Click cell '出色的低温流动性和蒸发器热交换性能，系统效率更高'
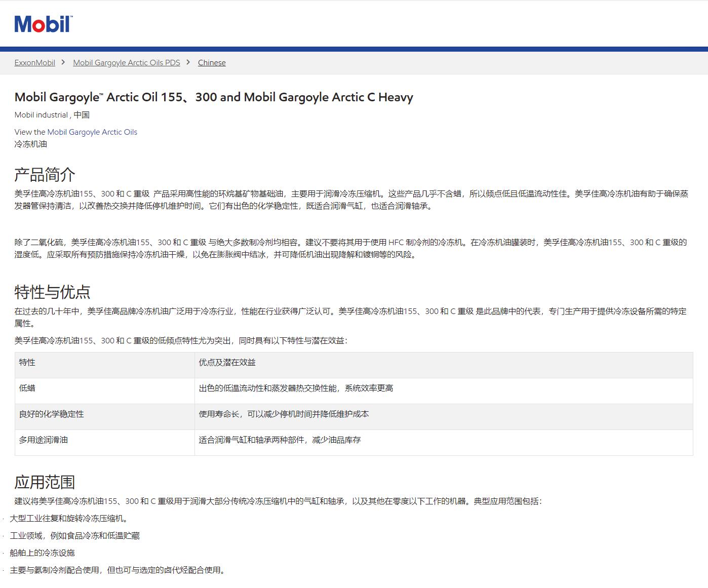 pyautogui.click(x=444, y=391)
